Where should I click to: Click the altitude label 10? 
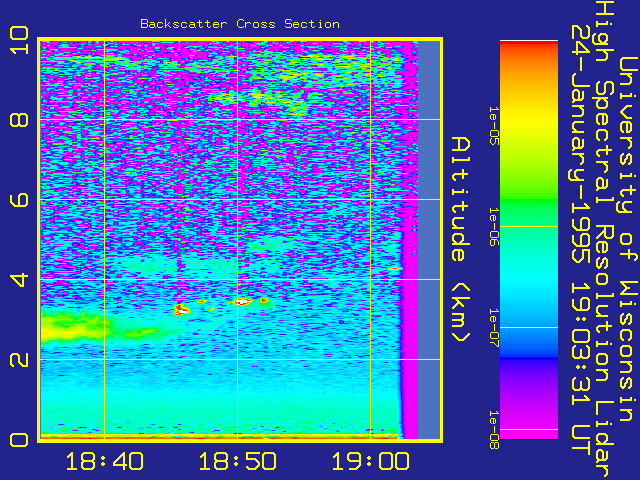(x=19, y=40)
